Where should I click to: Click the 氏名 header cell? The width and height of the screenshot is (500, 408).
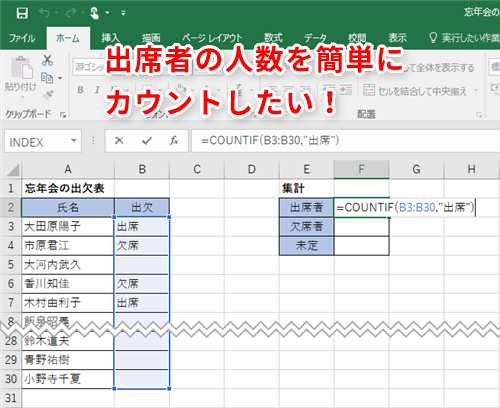click(68, 208)
